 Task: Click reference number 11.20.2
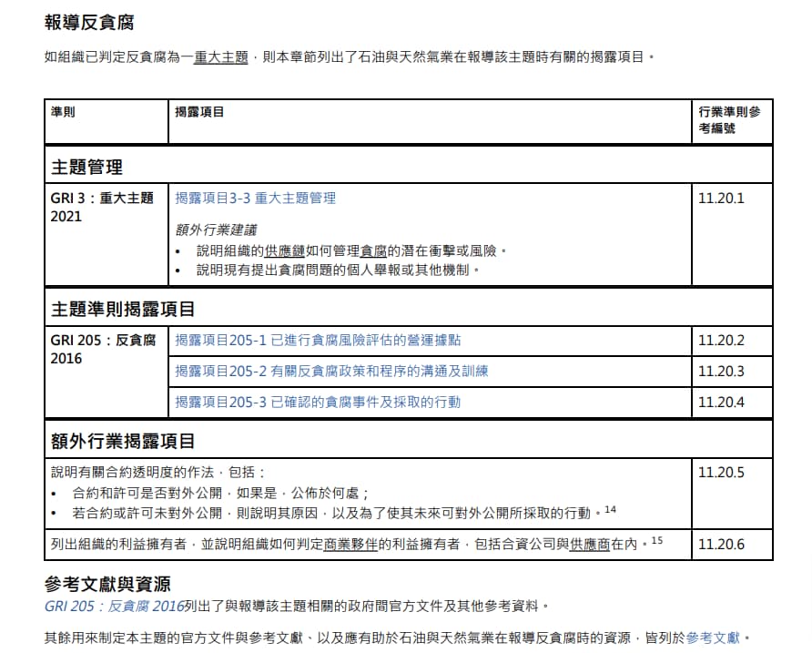coord(721,341)
